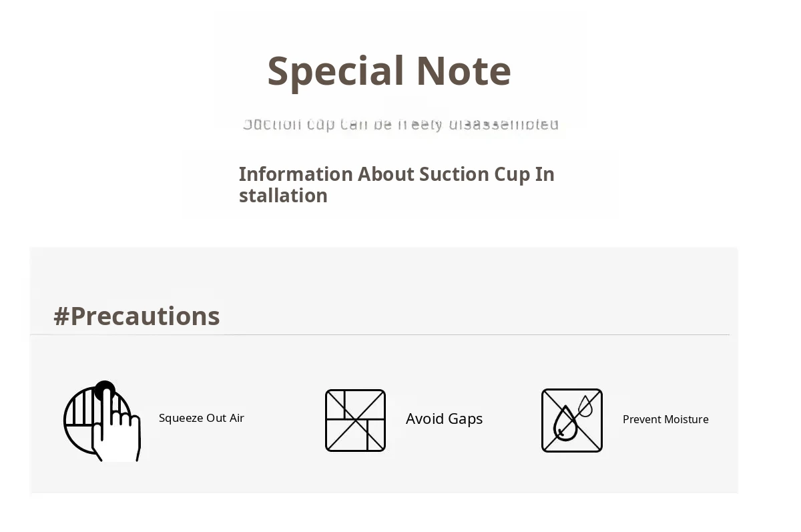Click the Special Note title

pos(389,71)
